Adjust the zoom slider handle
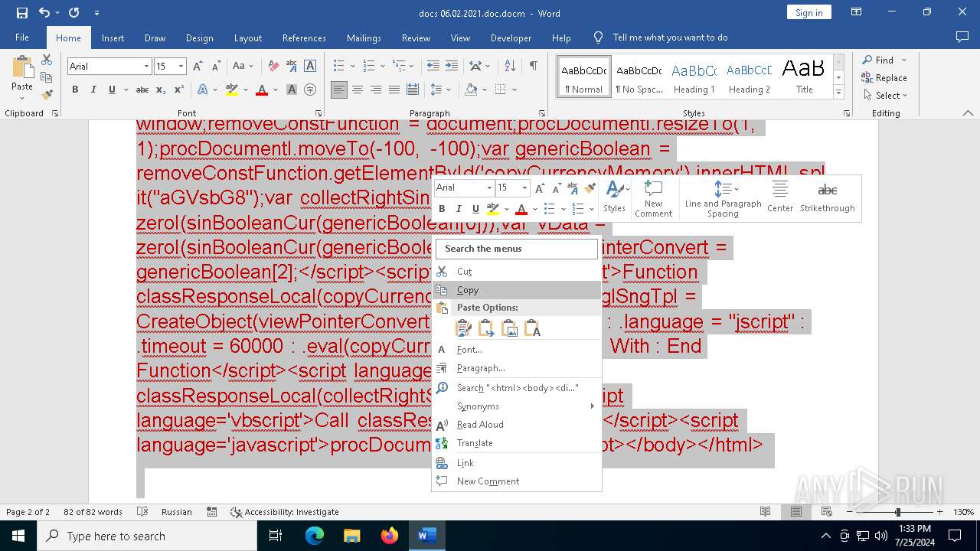Screen dimensions: 980x551 click(898, 512)
